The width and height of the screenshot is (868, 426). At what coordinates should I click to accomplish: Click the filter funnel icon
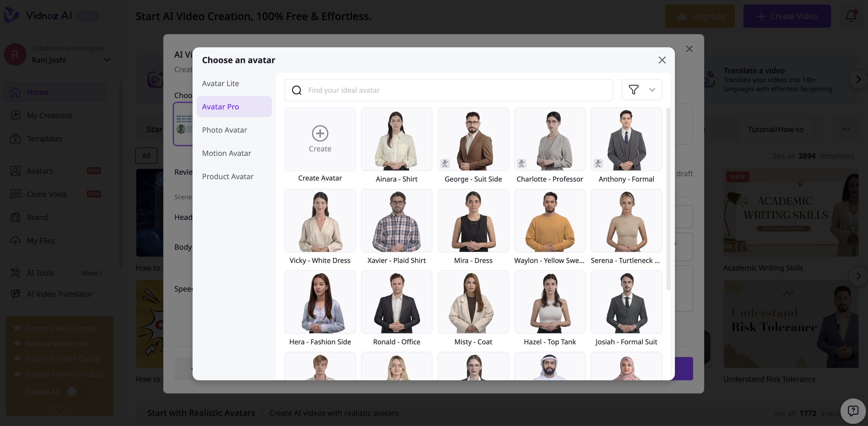[633, 90]
